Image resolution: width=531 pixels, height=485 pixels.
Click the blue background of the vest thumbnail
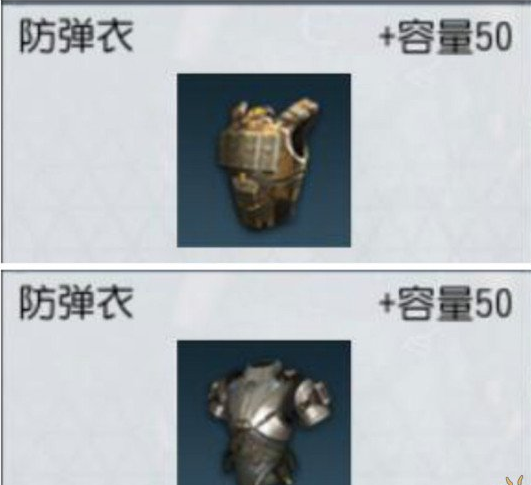pyautogui.click(x=198, y=102)
